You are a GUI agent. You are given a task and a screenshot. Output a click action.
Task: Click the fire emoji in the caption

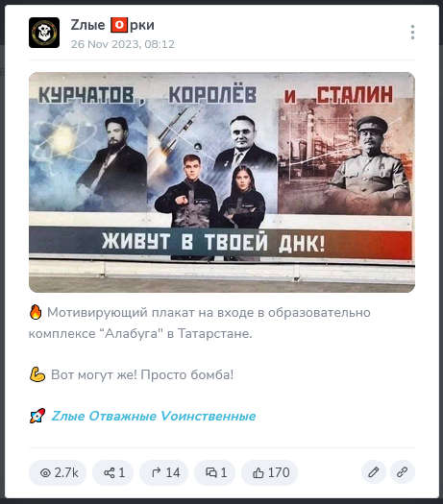coord(36,312)
